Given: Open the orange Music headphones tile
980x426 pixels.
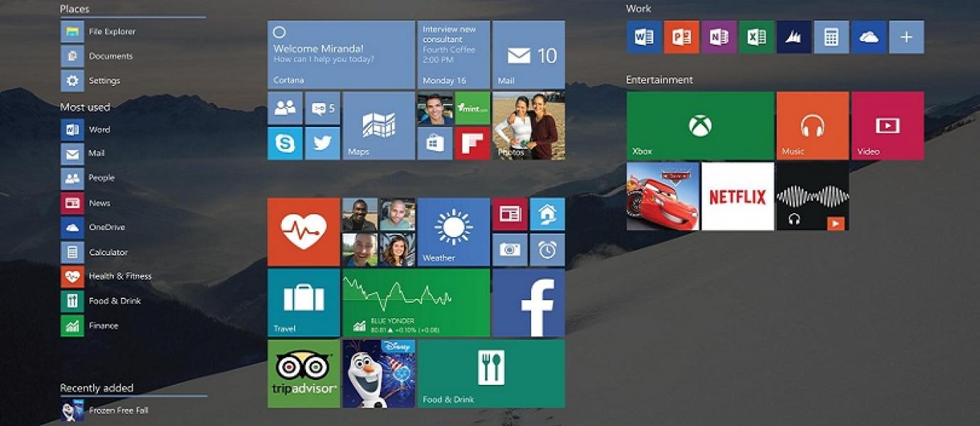Looking at the screenshot, I should pos(812,126).
